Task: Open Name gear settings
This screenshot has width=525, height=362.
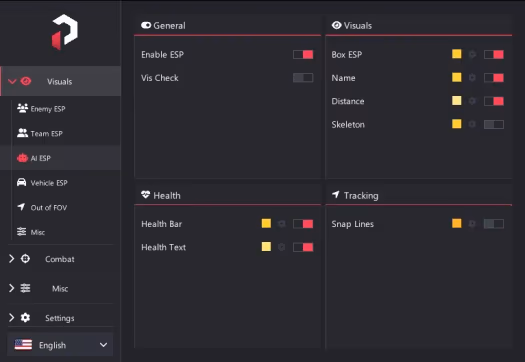Action: (472, 78)
